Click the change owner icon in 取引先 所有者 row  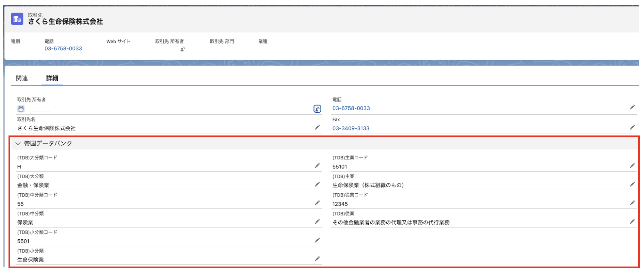(317, 109)
